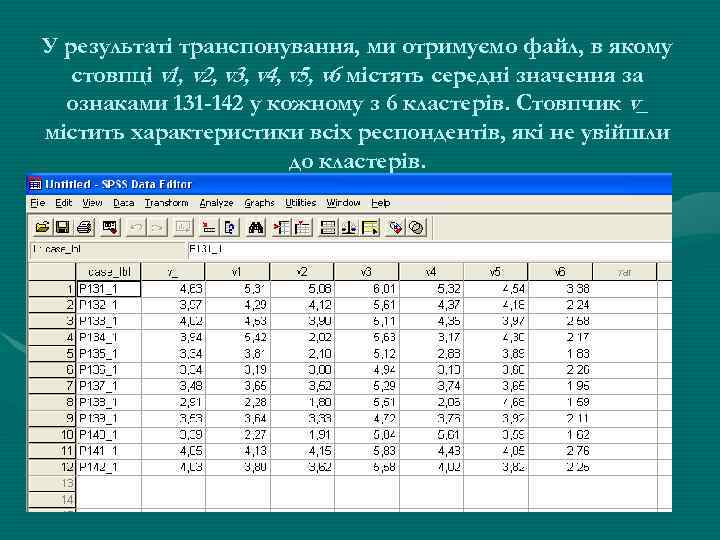Click the Go to Case icon

[209, 227]
